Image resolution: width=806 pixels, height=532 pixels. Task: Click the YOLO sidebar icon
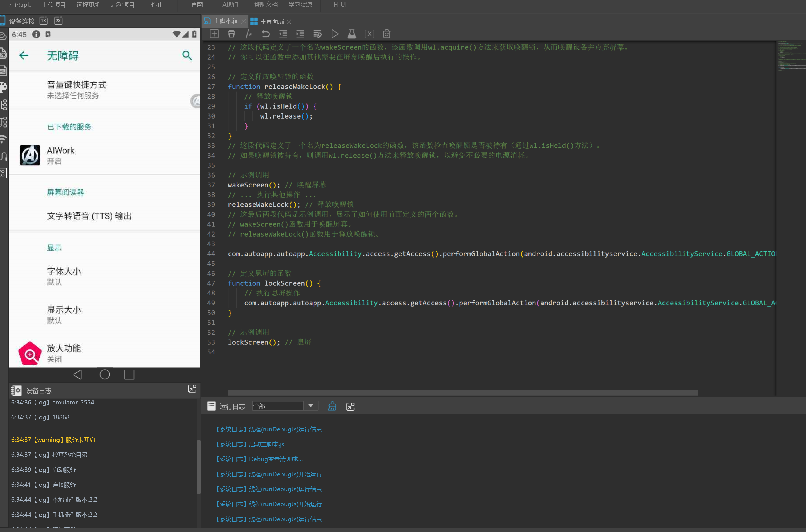(x=3, y=173)
